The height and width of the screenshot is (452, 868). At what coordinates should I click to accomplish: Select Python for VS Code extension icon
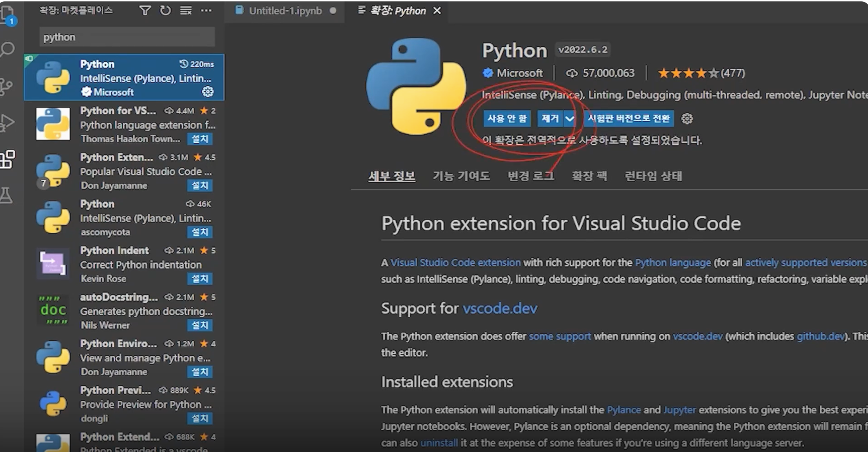tap(53, 124)
